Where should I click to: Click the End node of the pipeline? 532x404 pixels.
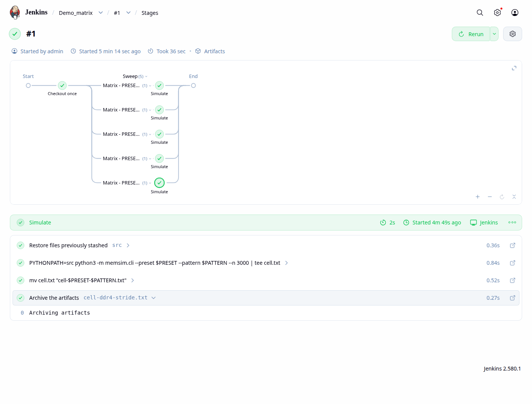(x=193, y=86)
